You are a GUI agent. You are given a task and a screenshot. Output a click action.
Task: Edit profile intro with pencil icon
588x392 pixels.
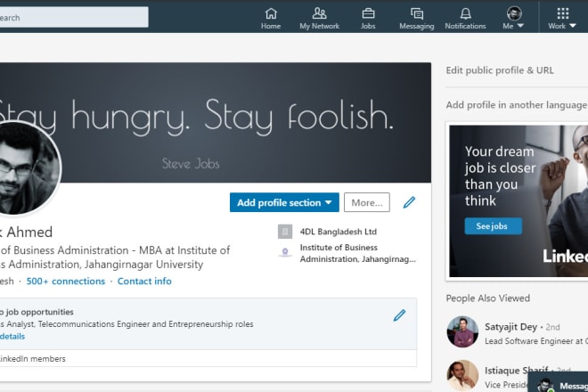[x=409, y=202]
